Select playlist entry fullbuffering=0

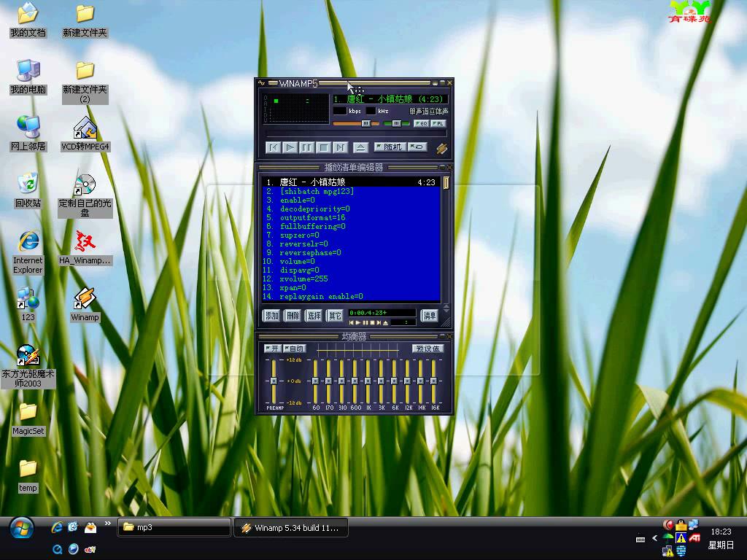click(x=351, y=226)
